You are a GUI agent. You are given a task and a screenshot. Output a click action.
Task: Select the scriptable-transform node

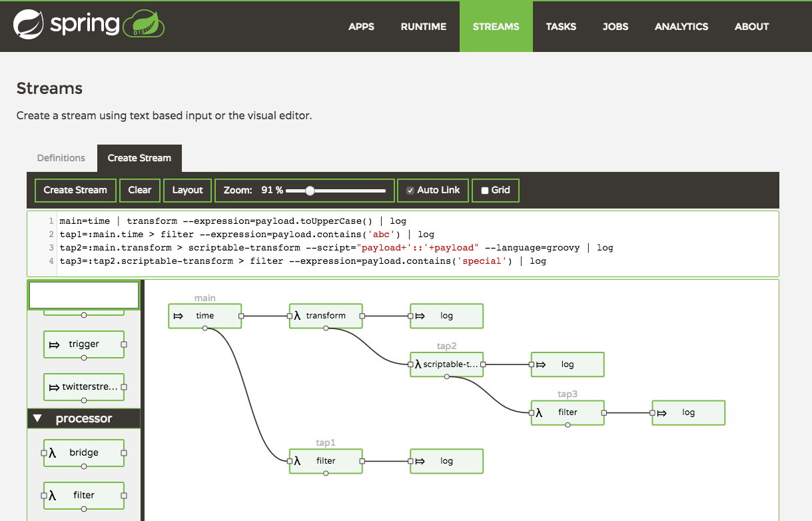(447, 364)
